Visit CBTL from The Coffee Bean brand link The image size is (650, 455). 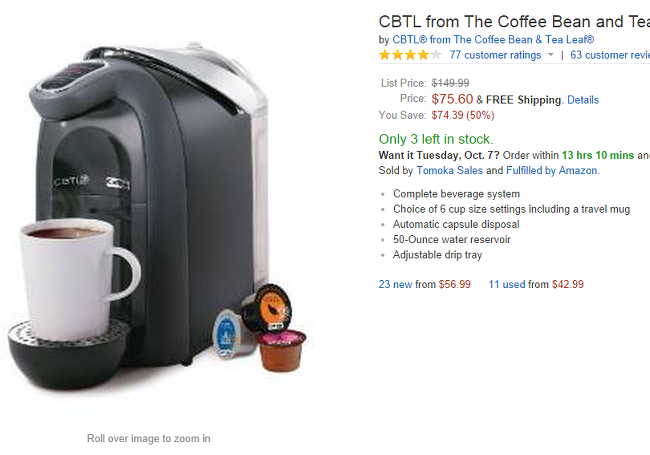(x=493, y=40)
